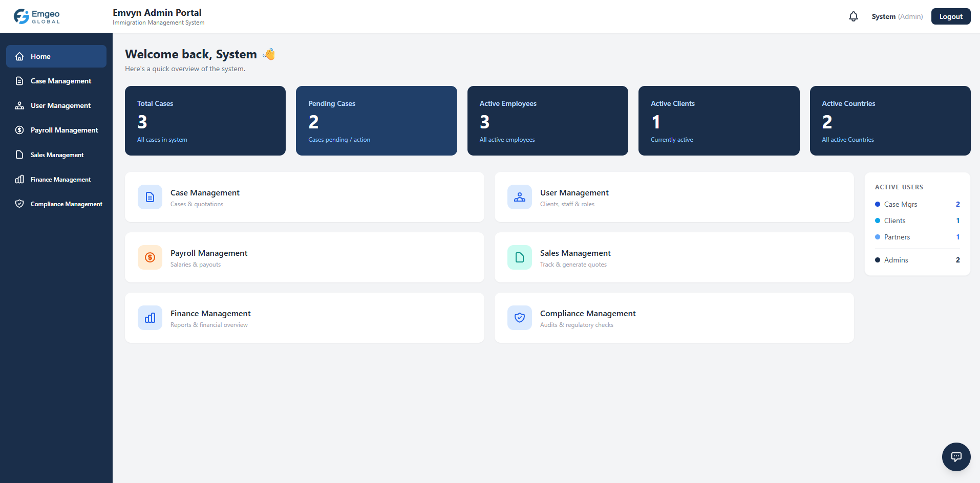This screenshot has width=980, height=483.
Task: Click 'All active employees' caption
Action: tap(507, 140)
